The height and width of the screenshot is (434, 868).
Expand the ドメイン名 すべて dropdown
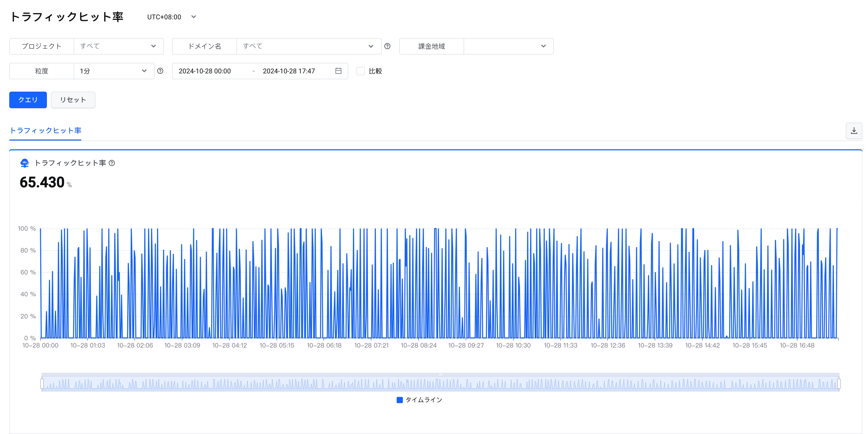(309, 46)
